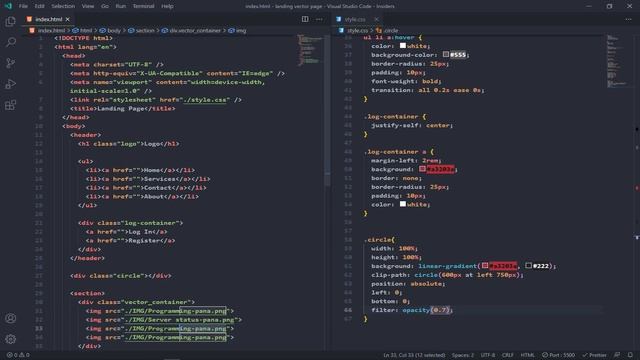Screen dimensions: 640x360
Task: Click the Log In anchor line
Action: [127, 232]
